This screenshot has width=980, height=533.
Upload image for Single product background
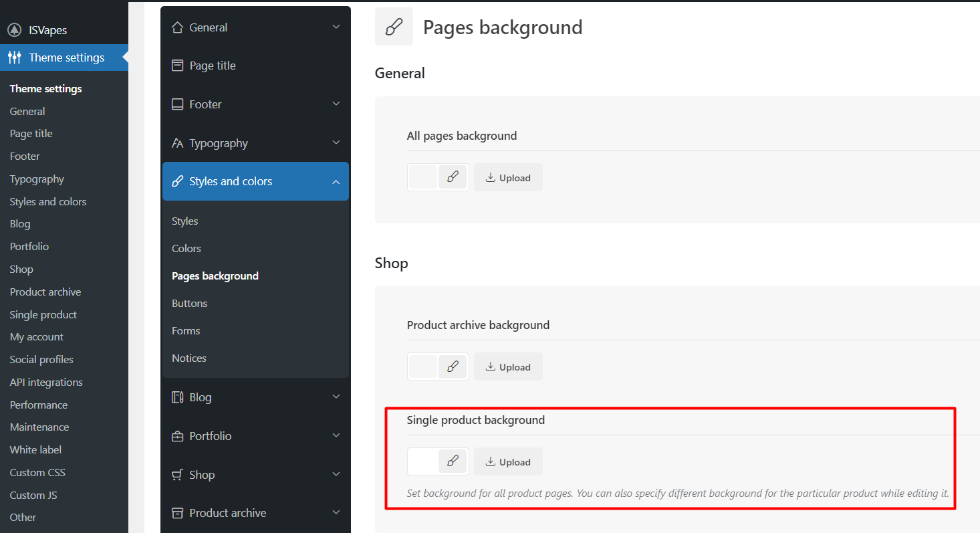coord(508,461)
